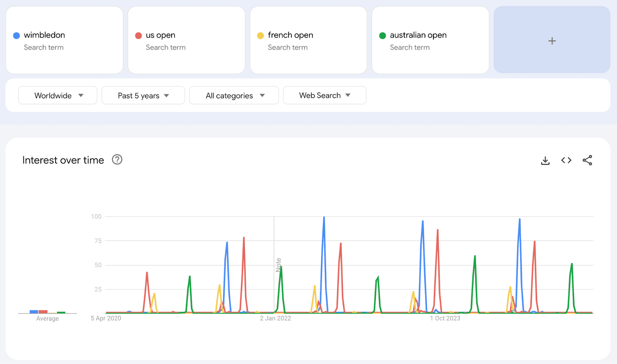
Task: Click the yellow french open dot
Action: click(261, 35)
